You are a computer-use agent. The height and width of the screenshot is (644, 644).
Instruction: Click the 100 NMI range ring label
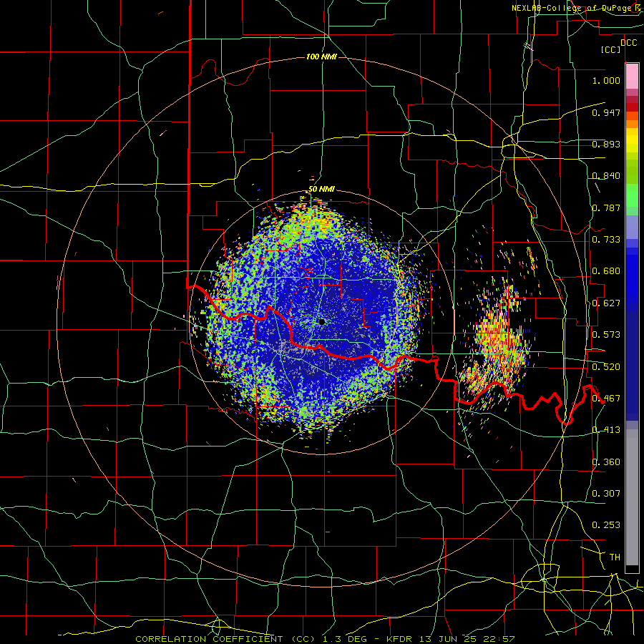[x=321, y=57]
